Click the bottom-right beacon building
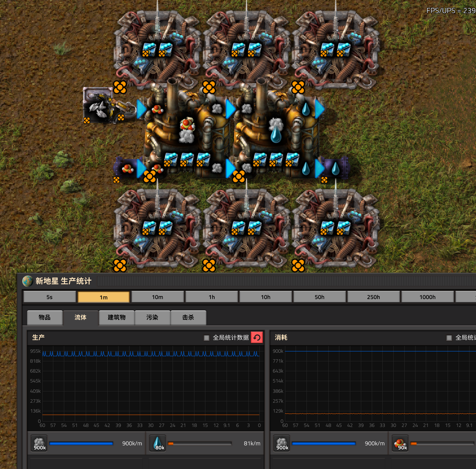This screenshot has height=469, width=476. (x=336, y=228)
